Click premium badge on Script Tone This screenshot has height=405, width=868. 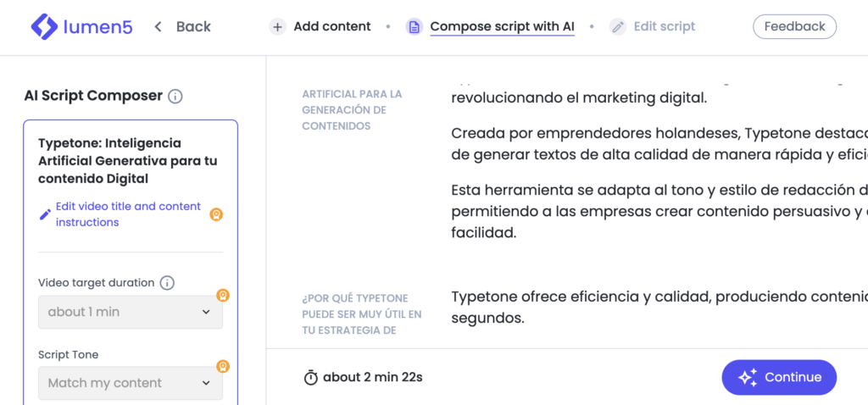(x=223, y=366)
